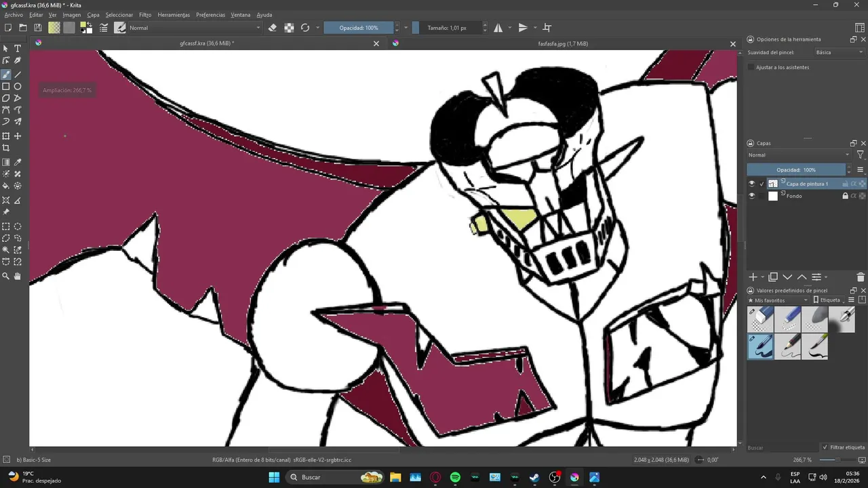Image resolution: width=868 pixels, height=488 pixels.
Task: Select the Crop tool in toolbox
Action: pyautogui.click(x=6, y=148)
